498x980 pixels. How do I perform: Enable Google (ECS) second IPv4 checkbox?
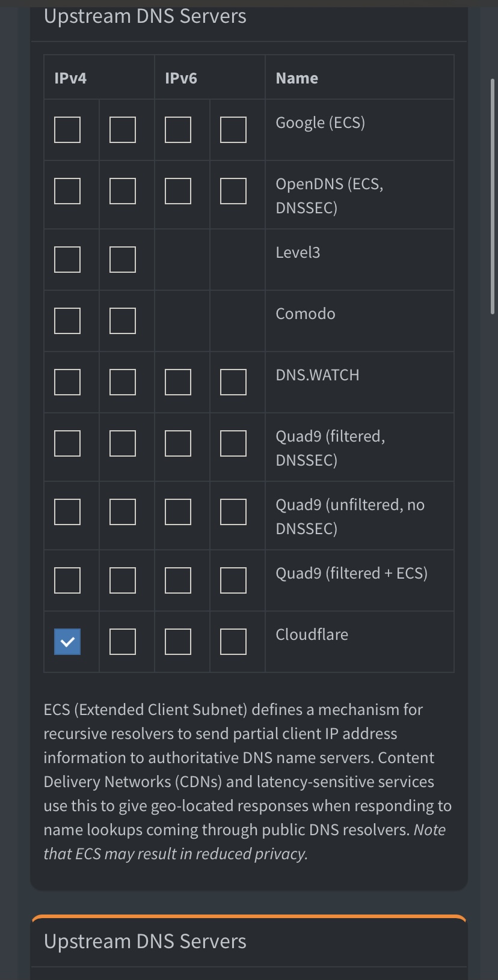point(123,130)
